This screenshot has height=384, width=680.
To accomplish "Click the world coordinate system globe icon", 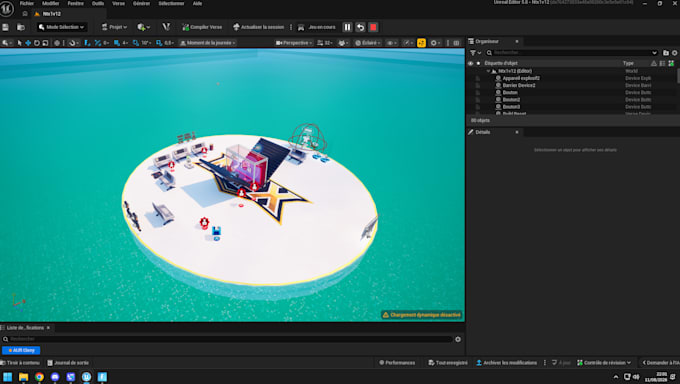I will click(57, 43).
